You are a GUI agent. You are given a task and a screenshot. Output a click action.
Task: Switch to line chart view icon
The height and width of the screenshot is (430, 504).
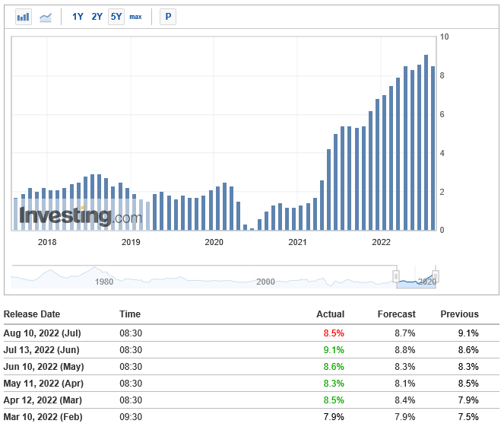point(46,17)
